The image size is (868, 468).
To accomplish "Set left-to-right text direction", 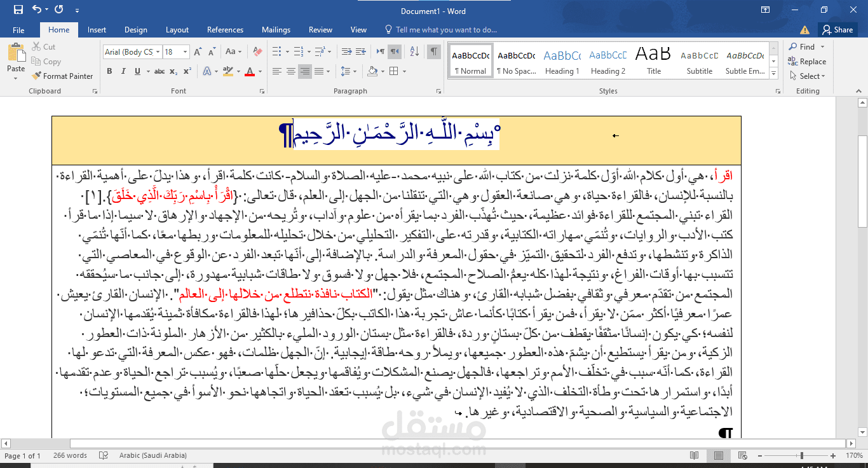I will [381, 52].
